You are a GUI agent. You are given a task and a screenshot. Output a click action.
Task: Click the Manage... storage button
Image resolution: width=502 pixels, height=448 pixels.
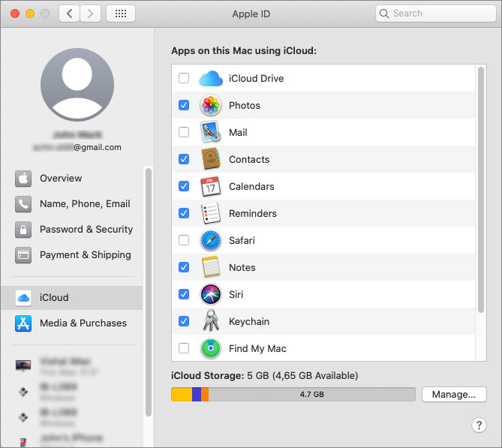(x=454, y=394)
